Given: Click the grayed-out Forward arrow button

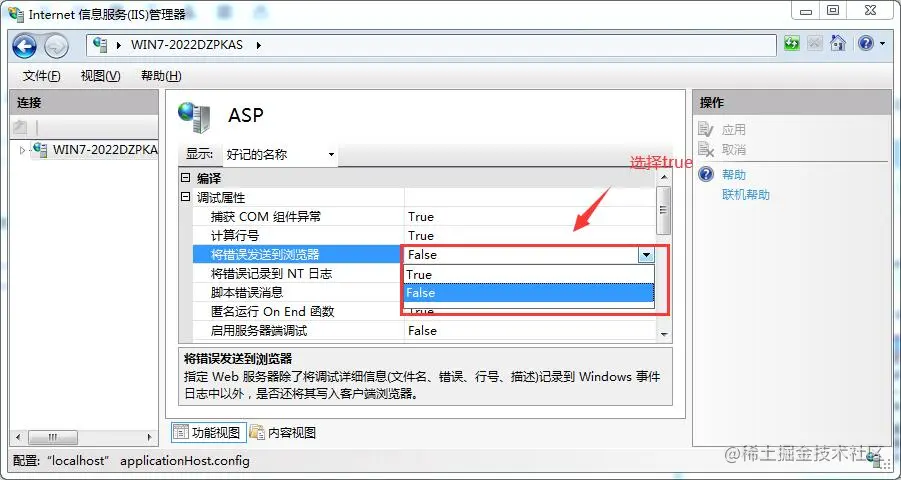Looking at the screenshot, I should point(56,46).
